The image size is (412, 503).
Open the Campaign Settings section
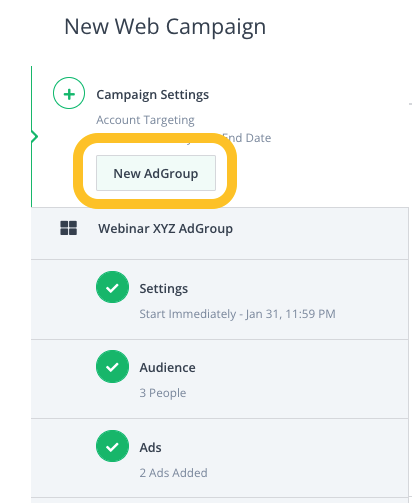(x=152, y=95)
